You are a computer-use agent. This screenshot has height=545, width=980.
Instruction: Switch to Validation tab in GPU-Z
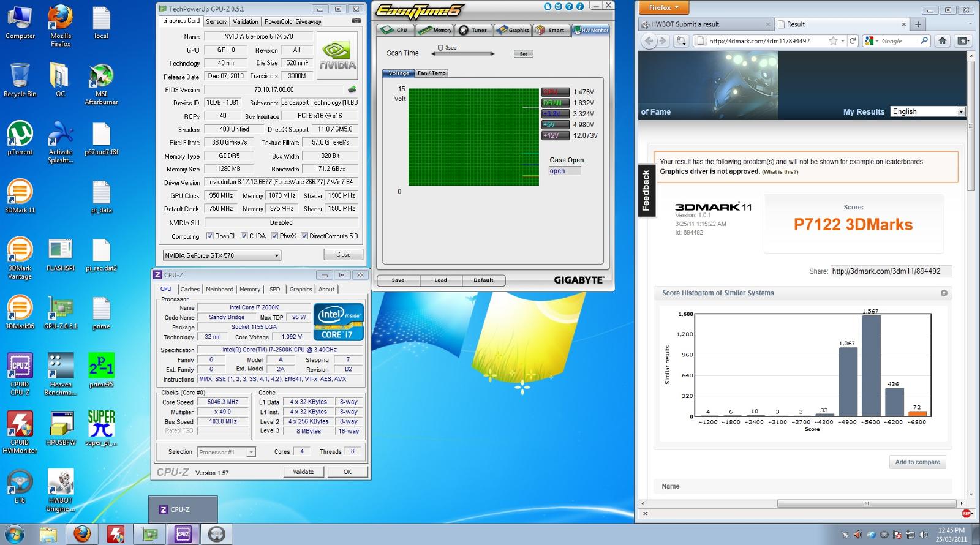click(x=245, y=21)
